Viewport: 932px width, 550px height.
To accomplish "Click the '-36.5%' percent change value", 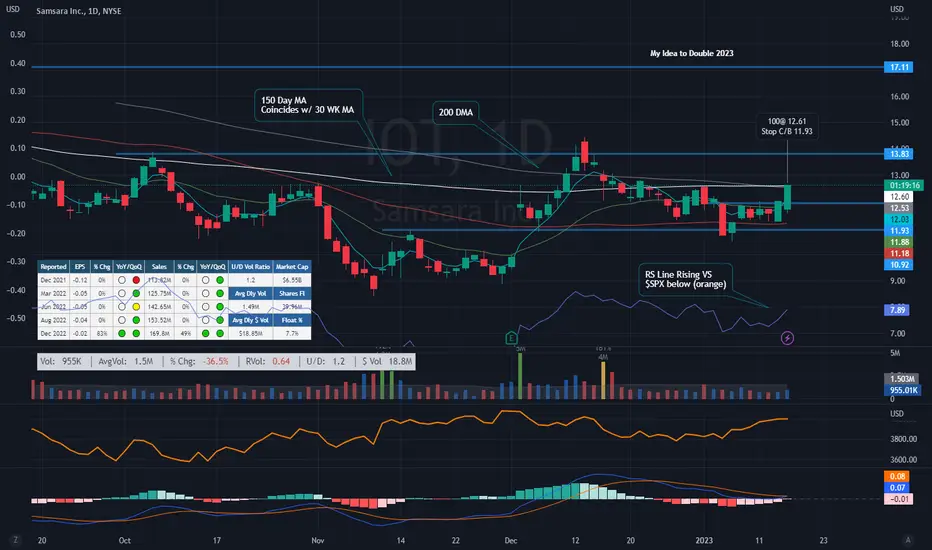I will 215,362.
